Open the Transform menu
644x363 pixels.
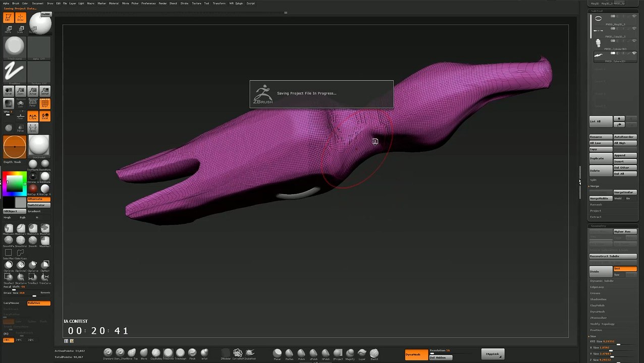coord(219,3)
